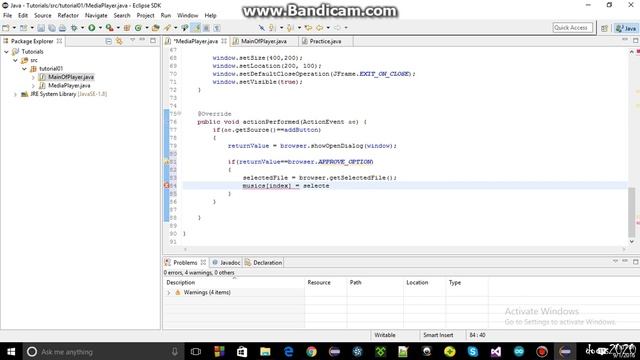Click the Last Edit Location icon

pos(309,28)
